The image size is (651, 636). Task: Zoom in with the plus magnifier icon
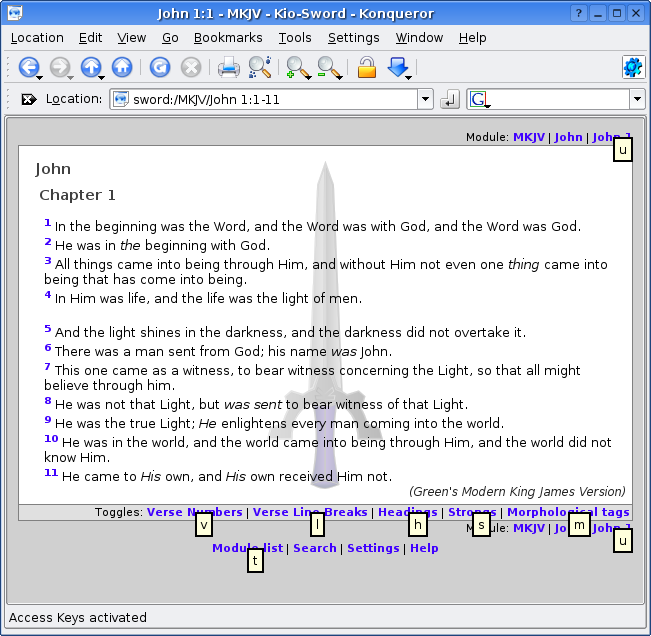(x=296, y=67)
